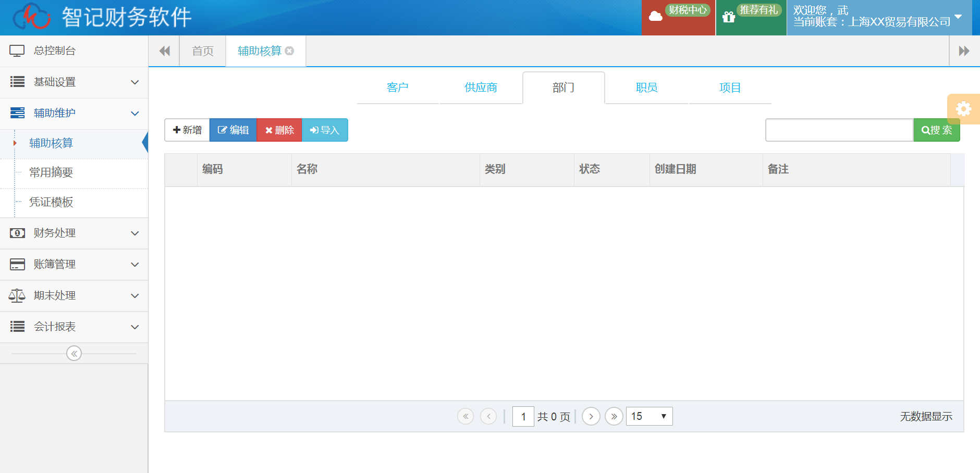The height and width of the screenshot is (473, 980).
Task: Close the 辅助核算 tab using x icon
Action: 290,51
